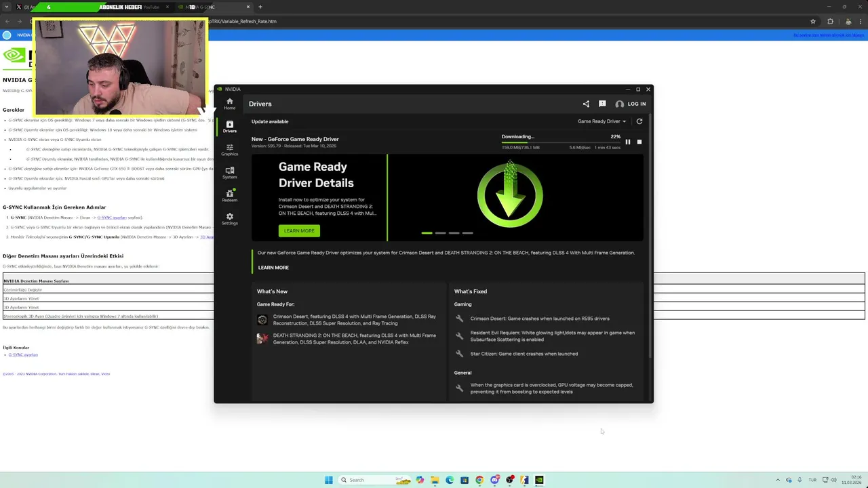Click the NVIDIA app vertical scrollbar

tap(650, 237)
